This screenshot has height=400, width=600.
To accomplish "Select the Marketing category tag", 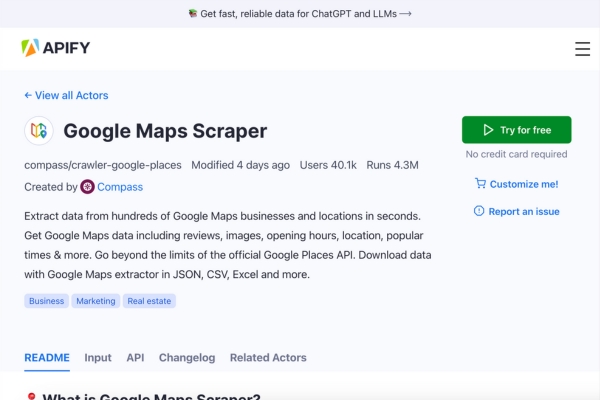I will pos(96,301).
